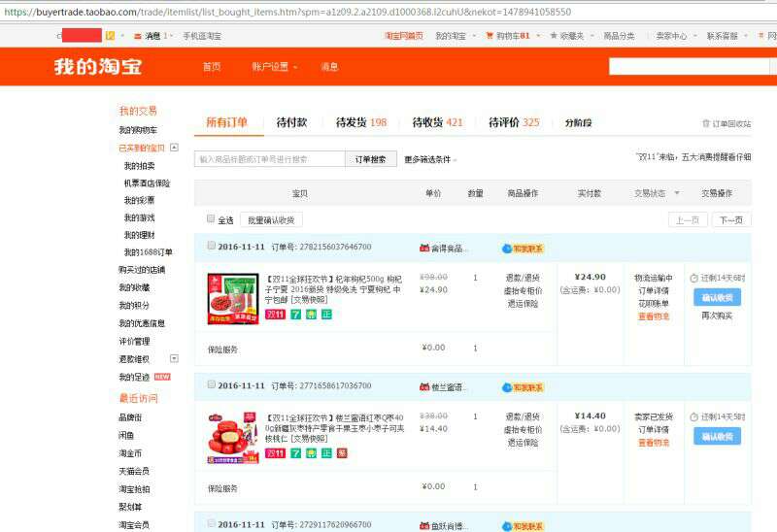Click the green 7-day return badge under 红枣 item

point(296,453)
